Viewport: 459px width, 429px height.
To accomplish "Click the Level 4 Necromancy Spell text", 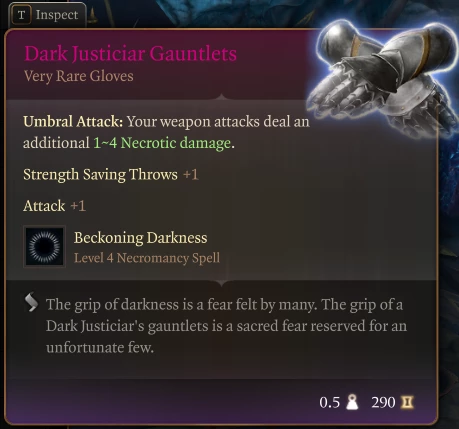I will [147, 258].
